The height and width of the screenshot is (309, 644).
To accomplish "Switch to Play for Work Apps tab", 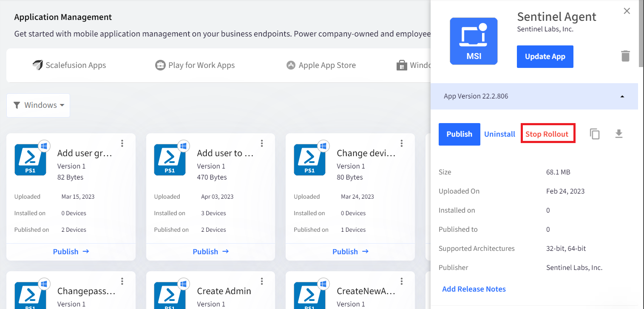I will (195, 65).
